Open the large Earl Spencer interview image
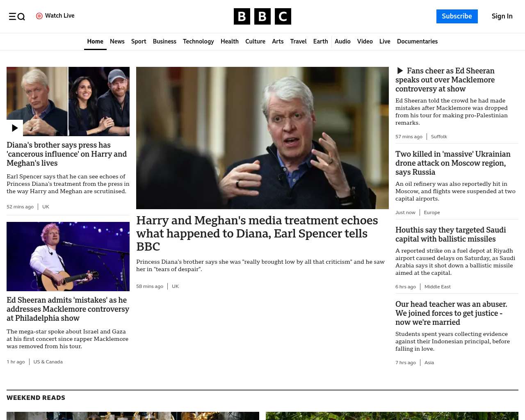Screen dimensions: 525x420 (x=262, y=138)
